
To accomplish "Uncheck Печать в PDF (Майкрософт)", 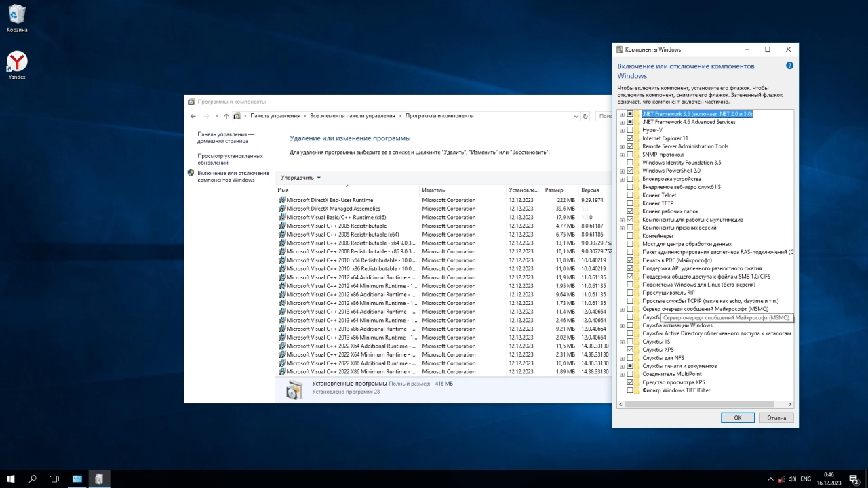I will pos(630,260).
